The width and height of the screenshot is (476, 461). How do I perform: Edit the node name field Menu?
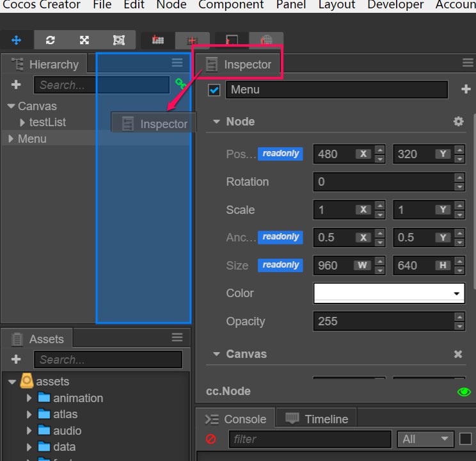pos(337,90)
